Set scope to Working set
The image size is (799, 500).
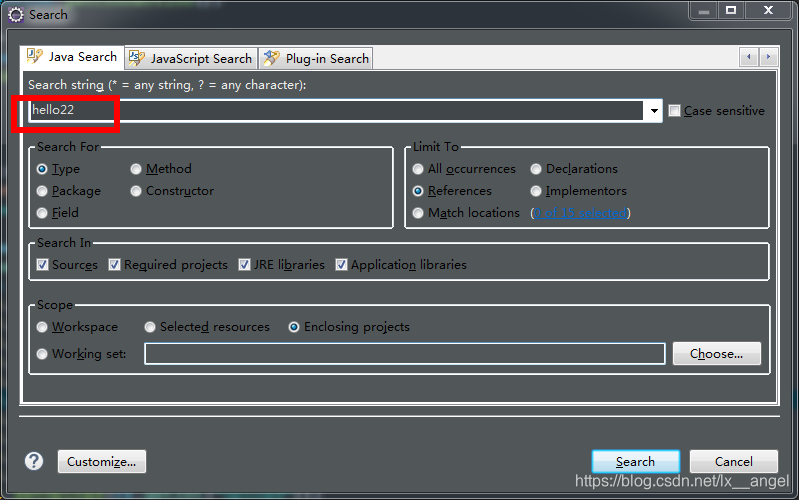[x=42, y=354]
